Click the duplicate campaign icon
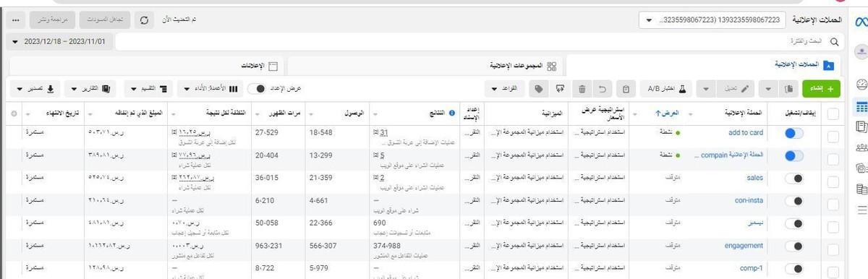This screenshot has height=279, width=868. point(790,88)
